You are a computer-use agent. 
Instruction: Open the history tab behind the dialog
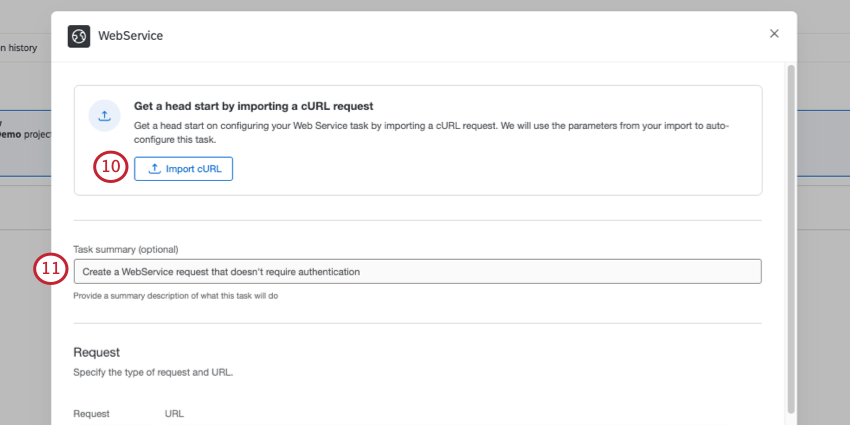click(x=20, y=47)
